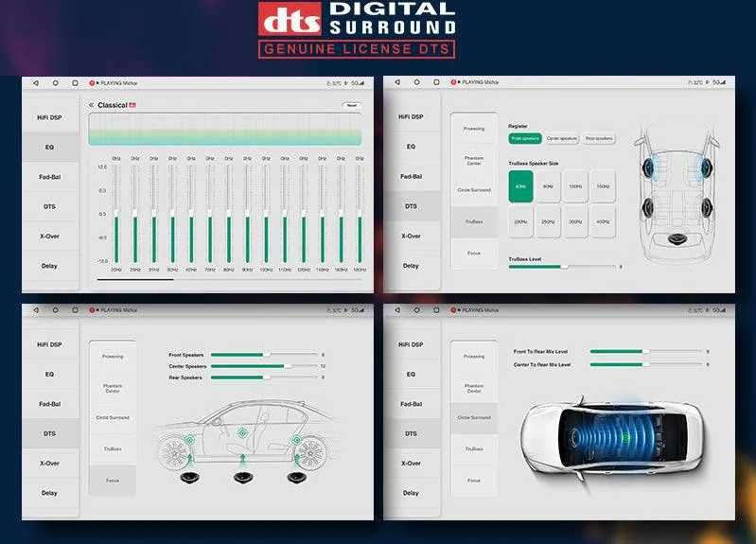
Task: Select the Front speakers register option
Action: 525,138
